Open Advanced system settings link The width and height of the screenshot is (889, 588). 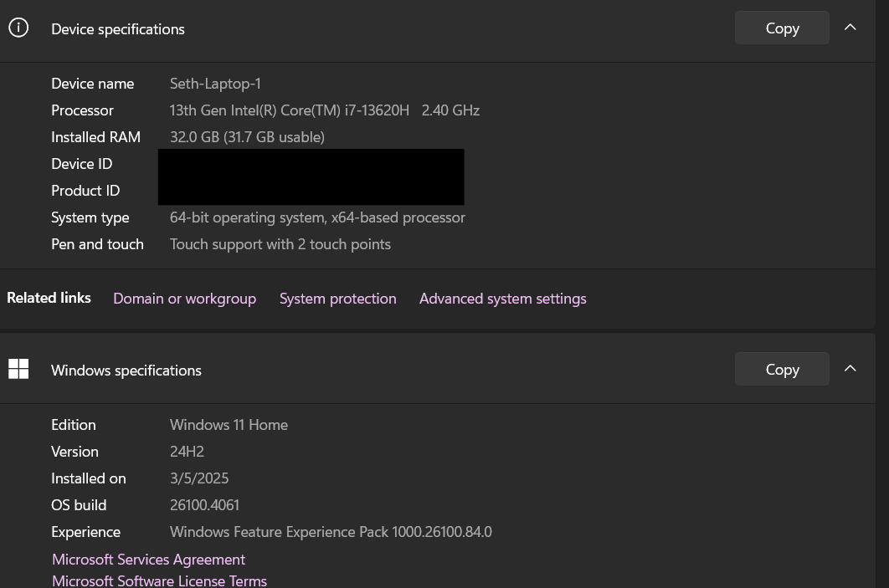[502, 299]
